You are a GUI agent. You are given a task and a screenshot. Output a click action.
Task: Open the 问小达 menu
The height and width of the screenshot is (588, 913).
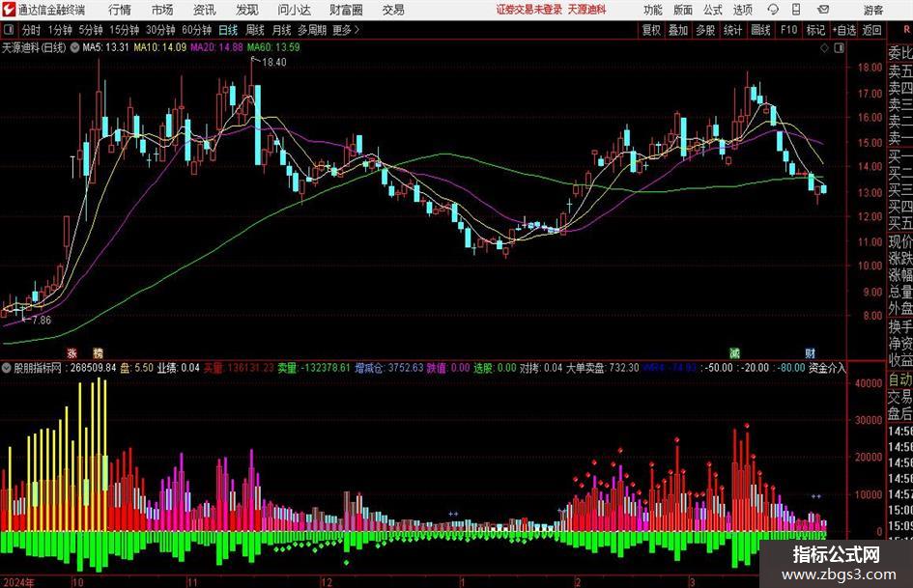(294, 10)
